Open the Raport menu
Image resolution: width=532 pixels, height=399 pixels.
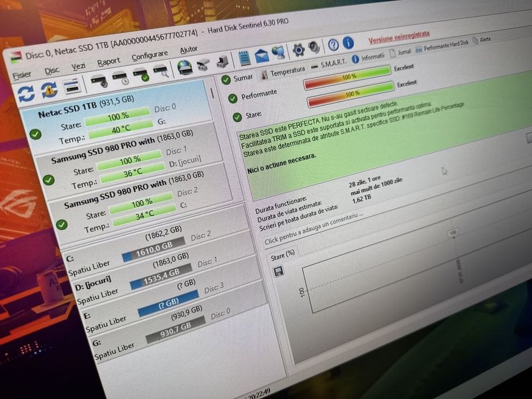tap(108, 62)
